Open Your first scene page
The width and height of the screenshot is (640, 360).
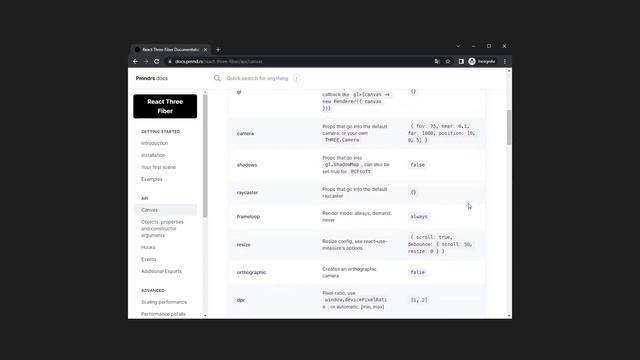158,167
